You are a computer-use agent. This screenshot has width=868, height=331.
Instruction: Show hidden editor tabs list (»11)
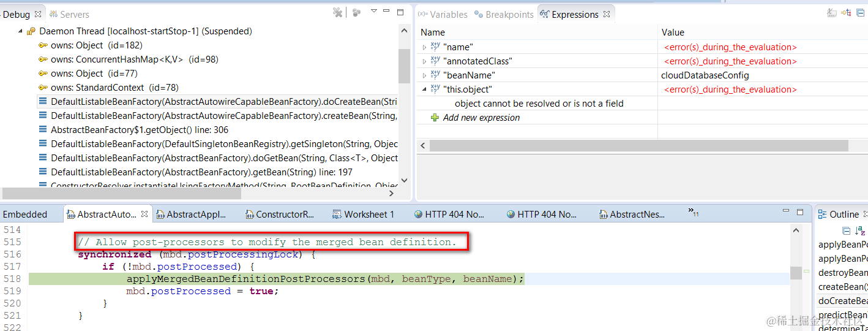pyautogui.click(x=693, y=212)
